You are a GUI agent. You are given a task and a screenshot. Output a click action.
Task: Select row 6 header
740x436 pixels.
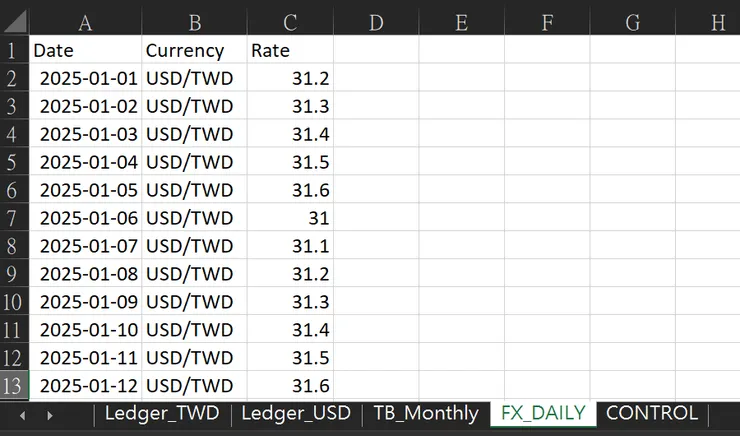pos(14,189)
